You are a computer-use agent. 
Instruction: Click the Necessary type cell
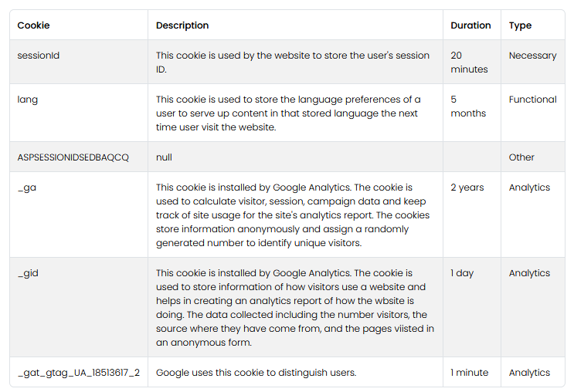pyautogui.click(x=532, y=56)
